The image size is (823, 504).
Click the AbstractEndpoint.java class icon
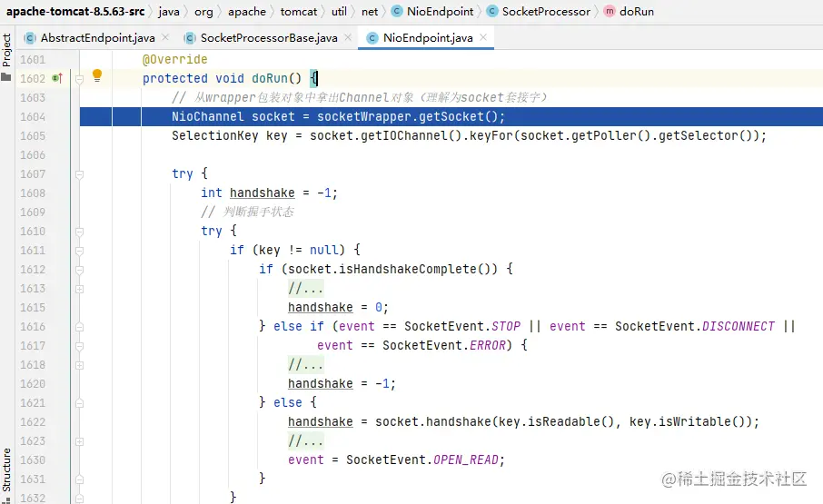coord(30,38)
